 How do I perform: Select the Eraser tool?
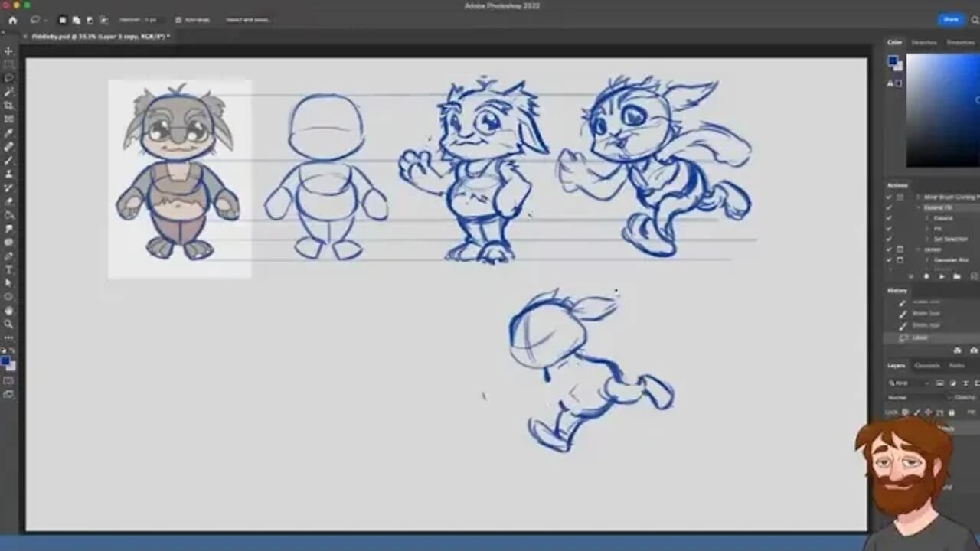click(9, 202)
